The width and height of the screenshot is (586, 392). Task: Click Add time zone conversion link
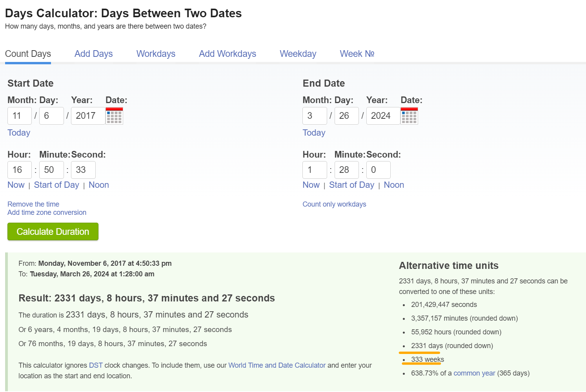[47, 212]
